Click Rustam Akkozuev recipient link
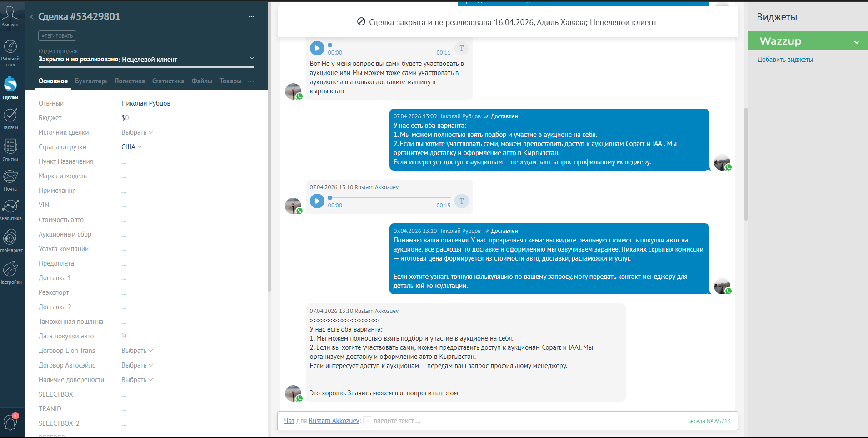This screenshot has height=438, width=868. 334,421
